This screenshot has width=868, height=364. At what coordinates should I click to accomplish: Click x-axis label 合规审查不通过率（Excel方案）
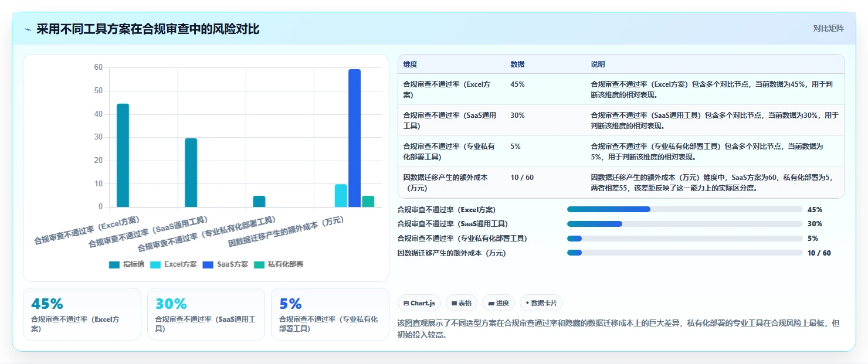(87, 230)
